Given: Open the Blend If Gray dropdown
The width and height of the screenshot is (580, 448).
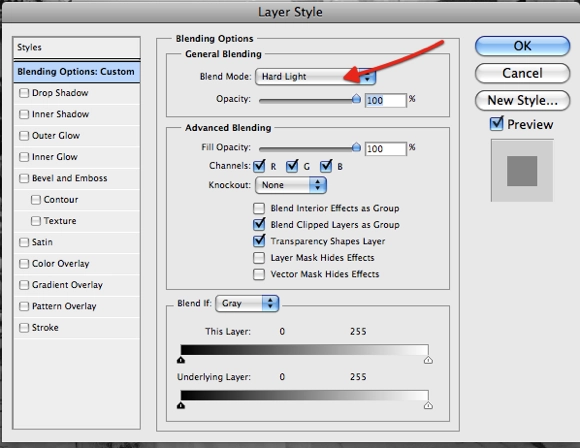Looking at the screenshot, I should click(x=247, y=303).
